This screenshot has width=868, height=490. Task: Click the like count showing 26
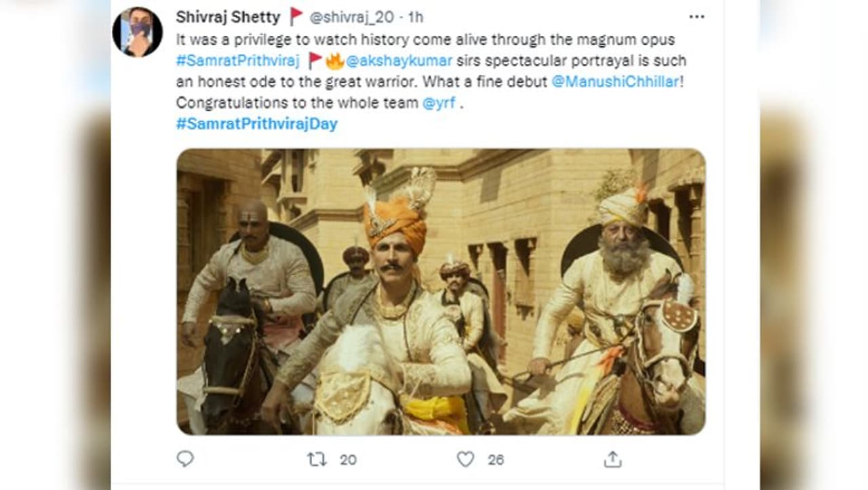pos(496,460)
